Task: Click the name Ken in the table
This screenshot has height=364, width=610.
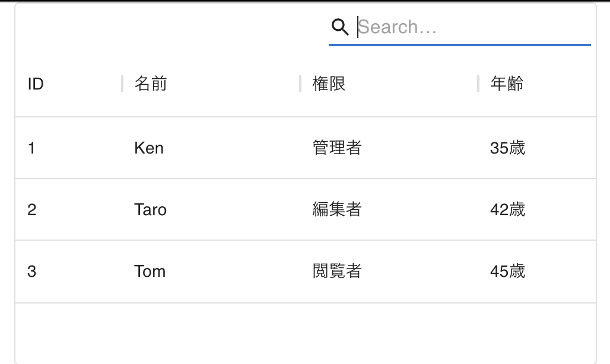Action: coord(148,148)
